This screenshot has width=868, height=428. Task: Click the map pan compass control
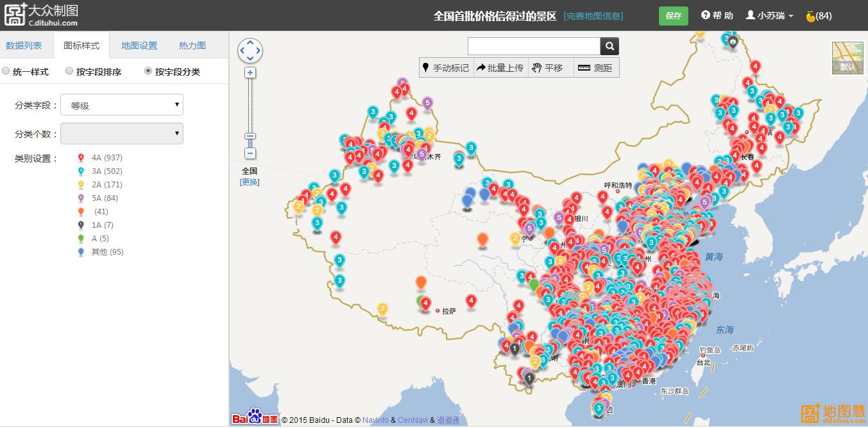[x=250, y=50]
